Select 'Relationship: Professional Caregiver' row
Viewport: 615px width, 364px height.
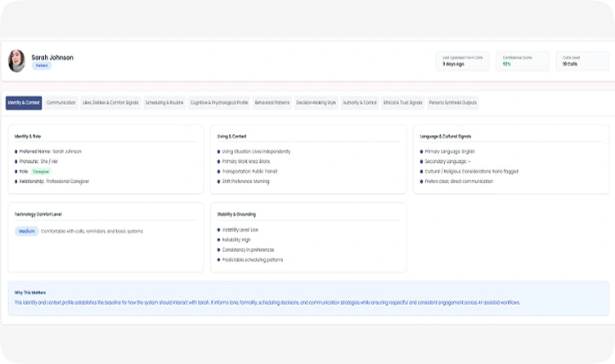click(x=52, y=182)
